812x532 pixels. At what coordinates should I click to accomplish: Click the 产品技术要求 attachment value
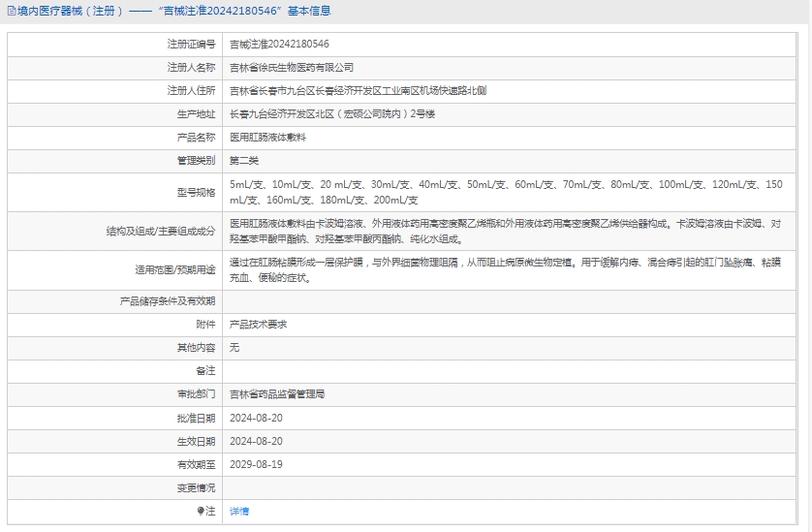(258, 325)
